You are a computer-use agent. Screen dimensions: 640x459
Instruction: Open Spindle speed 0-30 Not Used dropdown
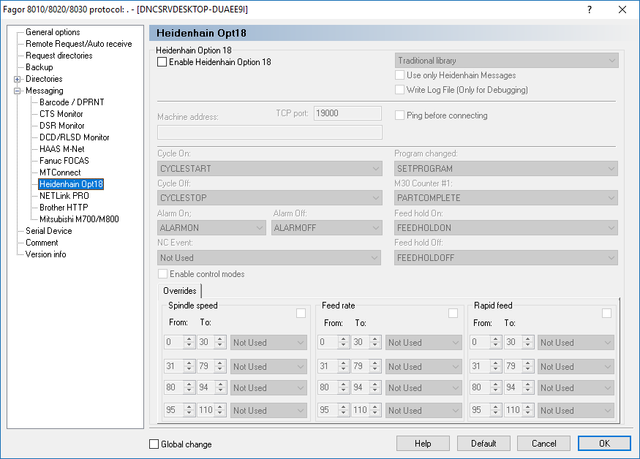(269, 343)
